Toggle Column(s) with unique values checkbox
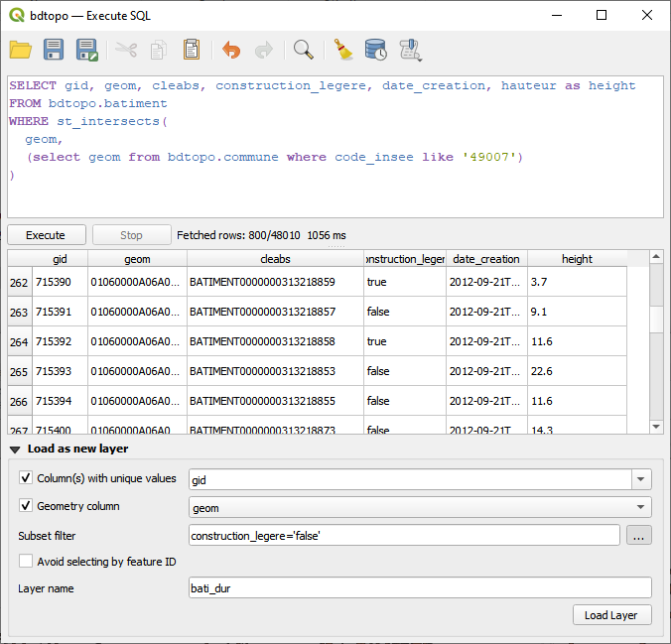The width and height of the screenshot is (671, 644). tap(27, 478)
